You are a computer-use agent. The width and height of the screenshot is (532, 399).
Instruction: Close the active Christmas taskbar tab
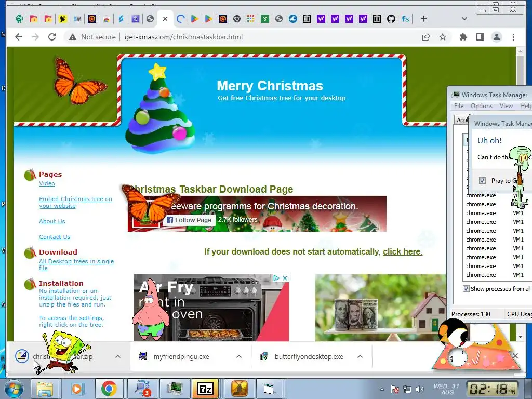[x=165, y=19]
